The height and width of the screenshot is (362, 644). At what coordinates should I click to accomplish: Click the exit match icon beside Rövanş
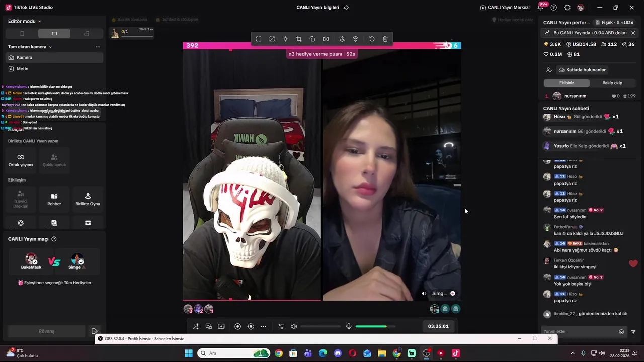pyautogui.click(x=94, y=331)
